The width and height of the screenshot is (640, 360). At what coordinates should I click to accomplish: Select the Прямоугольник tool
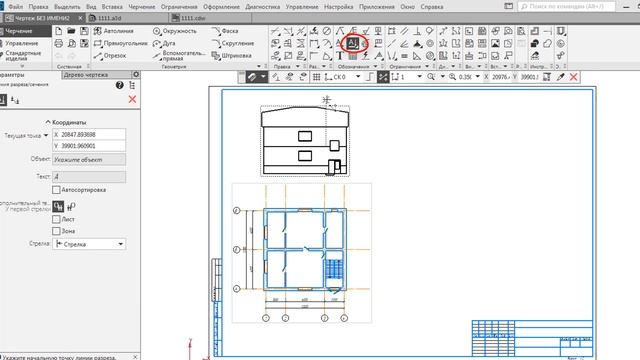pos(120,43)
